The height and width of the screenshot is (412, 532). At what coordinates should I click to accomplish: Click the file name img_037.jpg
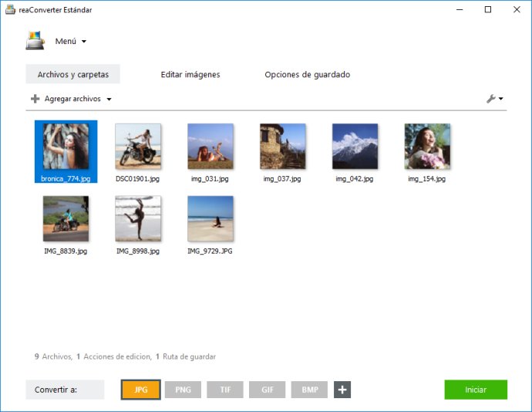(x=282, y=179)
